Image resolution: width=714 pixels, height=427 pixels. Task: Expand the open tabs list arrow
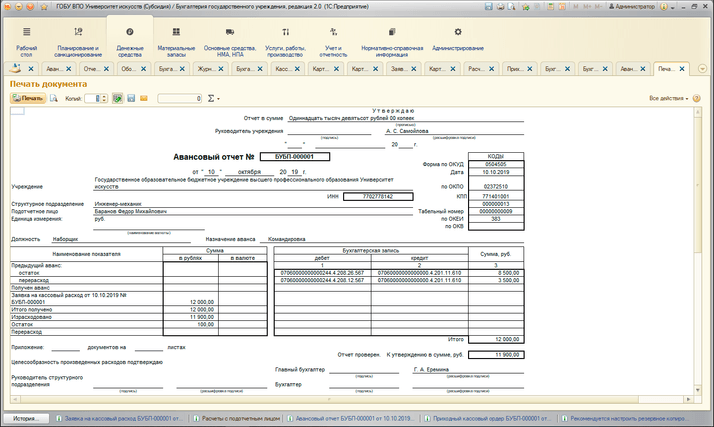[702, 69]
